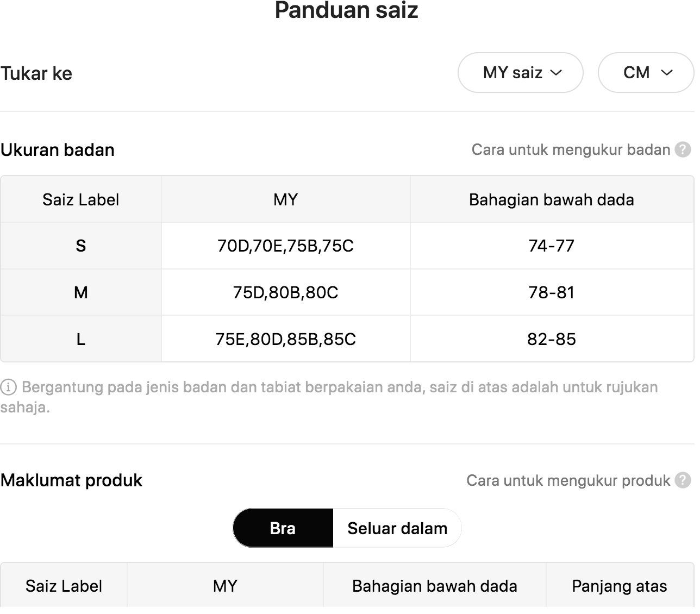Screen dimensions: 700x614
Task: Open Cara untuk mengukur produk link
Action: [x=568, y=480]
